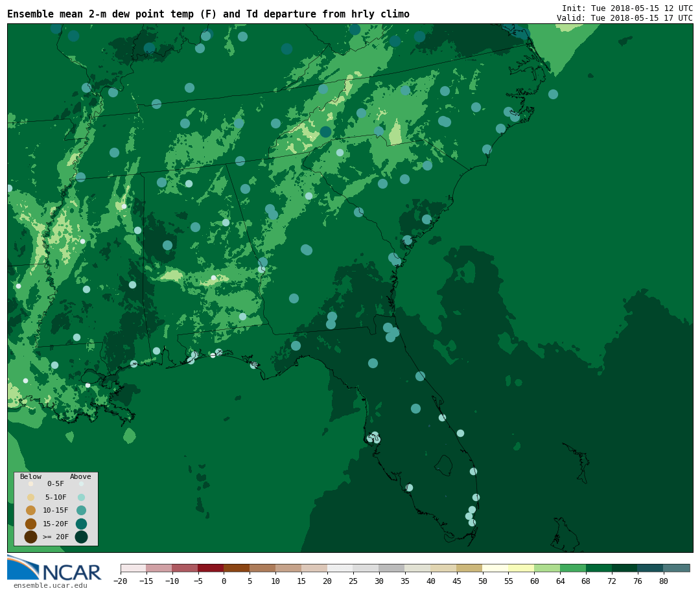
Task: Click the '64' colorbar tick label
Action: tap(560, 581)
